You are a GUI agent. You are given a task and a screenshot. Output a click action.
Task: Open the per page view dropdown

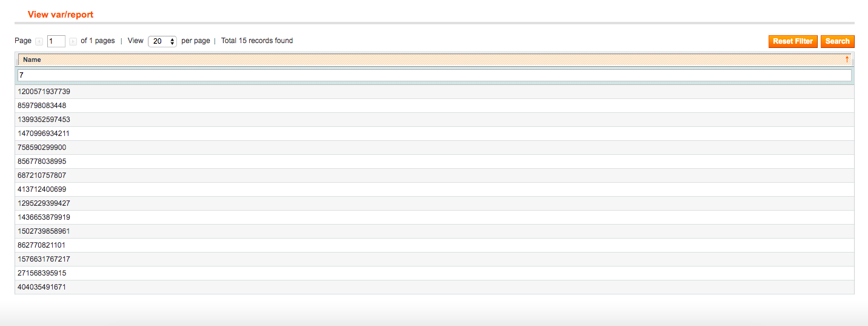[162, 41]
